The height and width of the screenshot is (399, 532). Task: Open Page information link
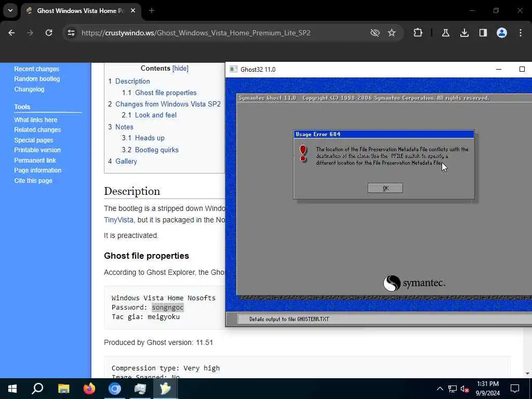coord(37,170)
